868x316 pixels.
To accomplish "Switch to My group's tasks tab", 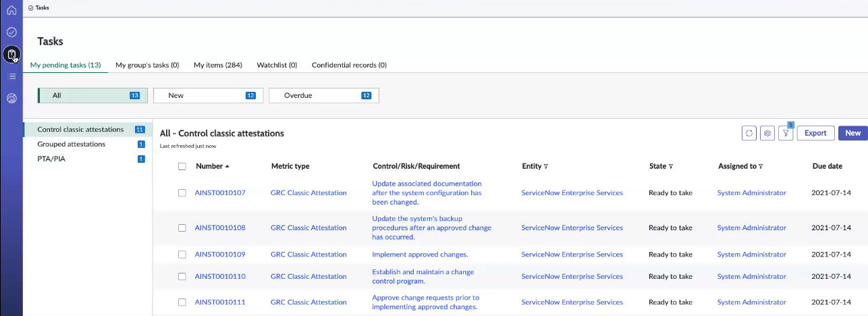I will point(147,65).
